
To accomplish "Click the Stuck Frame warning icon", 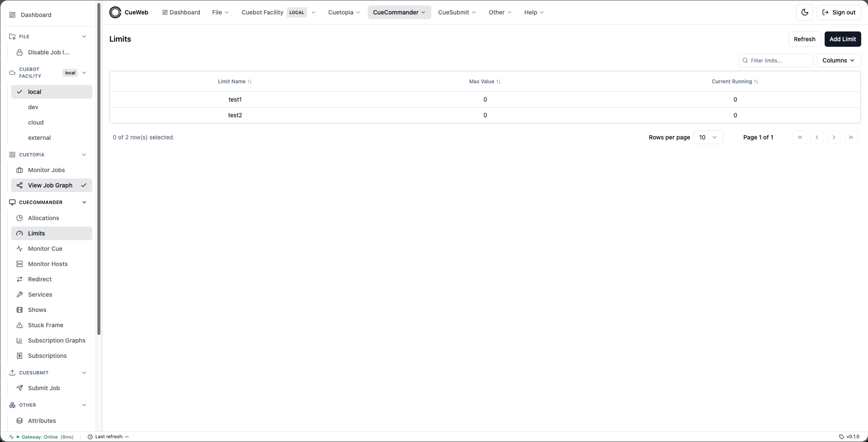I will (x=20, y=325).
